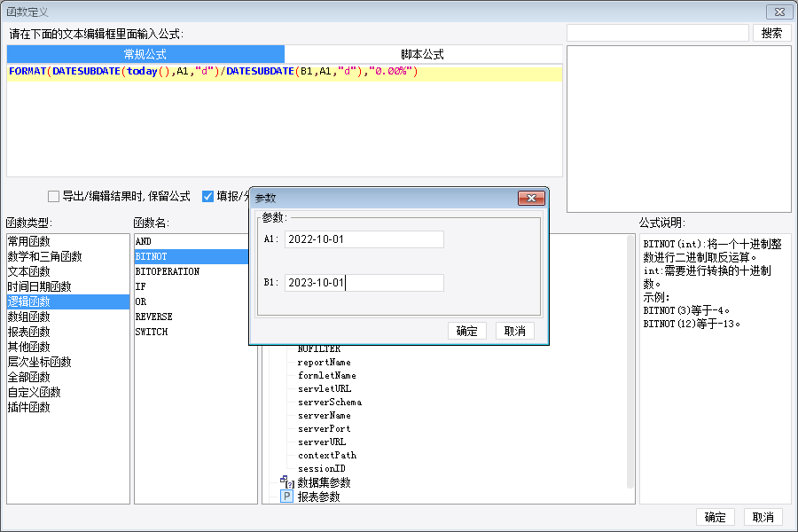Select serverSchema in the variable tree

tap(330, 403)
